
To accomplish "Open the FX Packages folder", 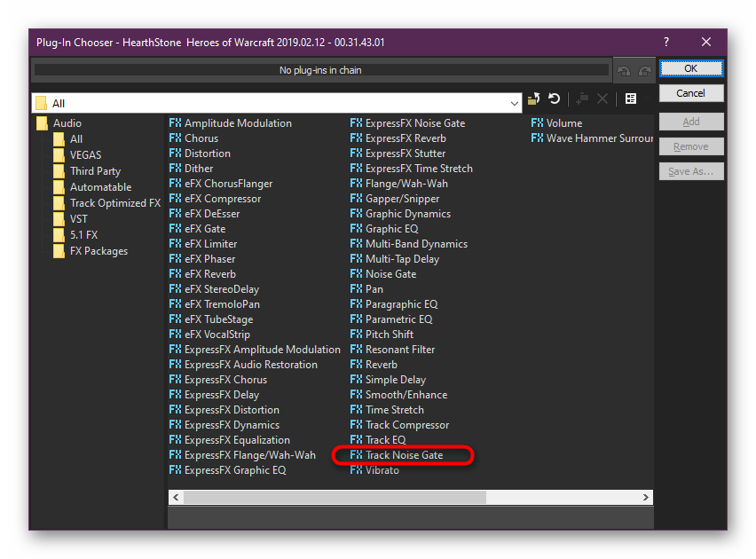I will click(98, 251).
